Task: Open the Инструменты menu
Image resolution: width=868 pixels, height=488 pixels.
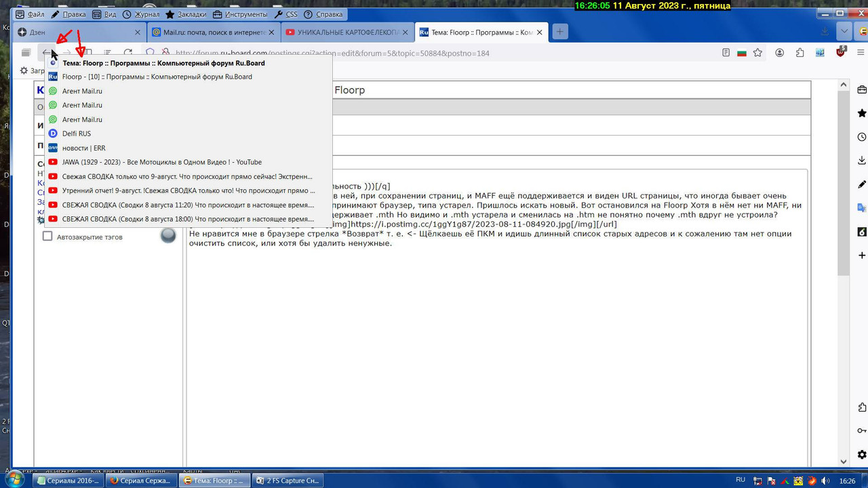Action: coord(241,14)
